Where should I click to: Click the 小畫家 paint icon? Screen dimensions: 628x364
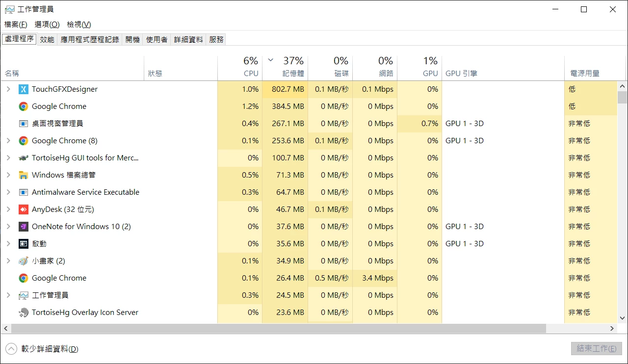tap(23, 261)
